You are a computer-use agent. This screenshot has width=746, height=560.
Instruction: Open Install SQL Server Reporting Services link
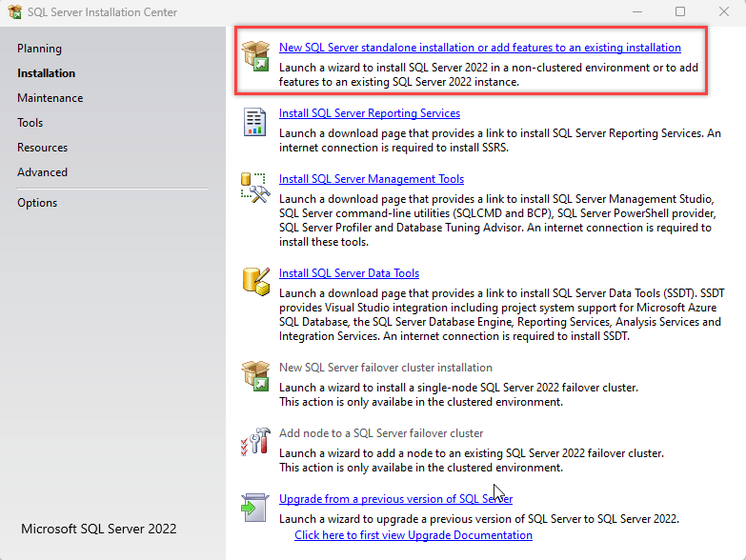[x=370, y=113]
